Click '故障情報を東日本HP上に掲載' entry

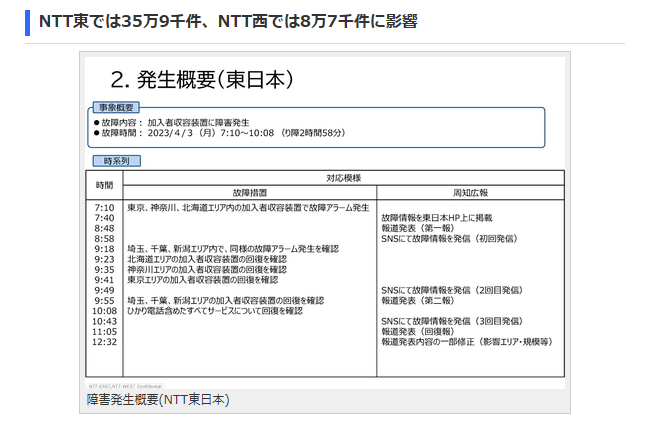coord(437,217)
